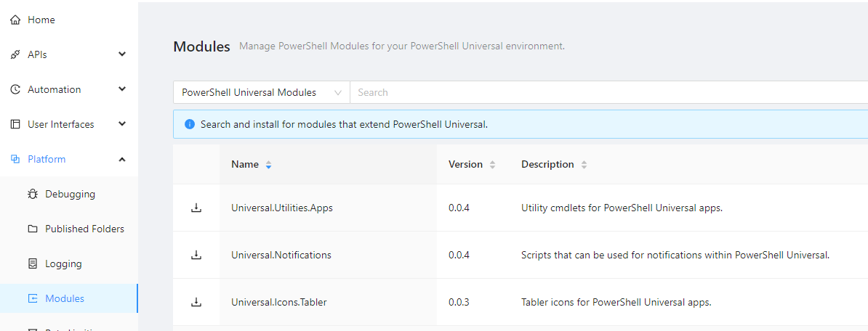This screenshot has width=868, height=331.
Task: Click the Automation clock icon
Action: (x=15, y=89)
